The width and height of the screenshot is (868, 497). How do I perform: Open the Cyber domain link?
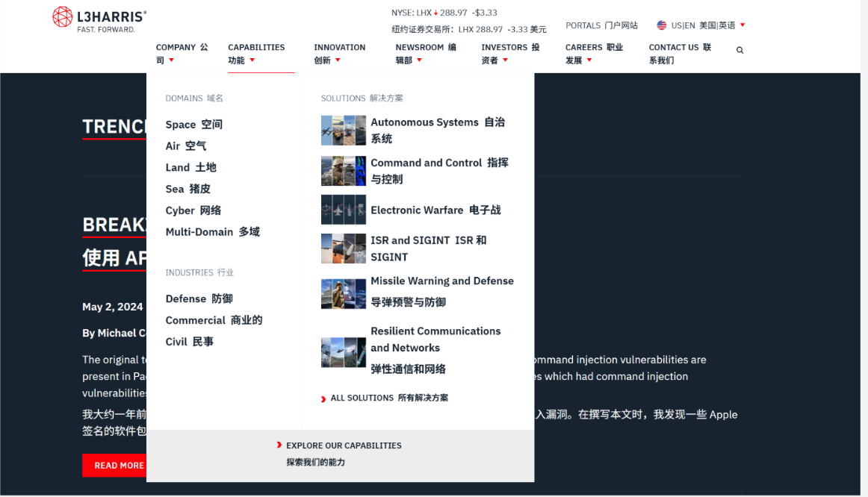tap(193, 210)
